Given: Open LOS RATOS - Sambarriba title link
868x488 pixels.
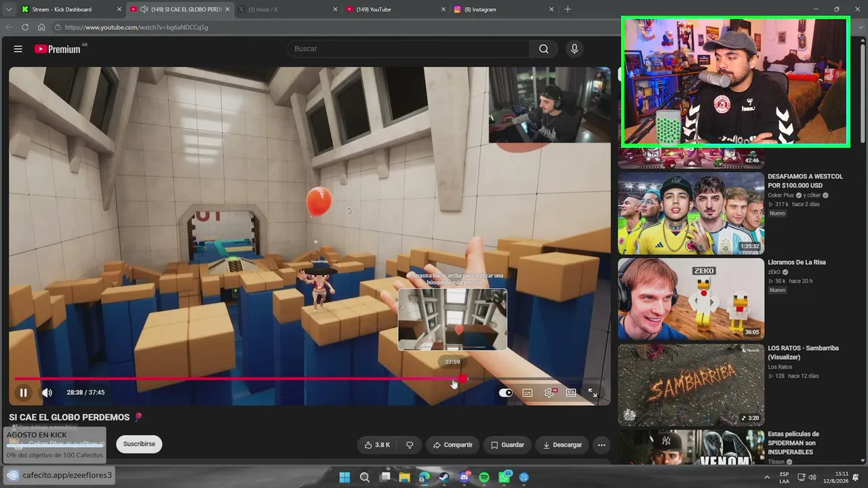Looking at the screenshot, I should point(804,352).
